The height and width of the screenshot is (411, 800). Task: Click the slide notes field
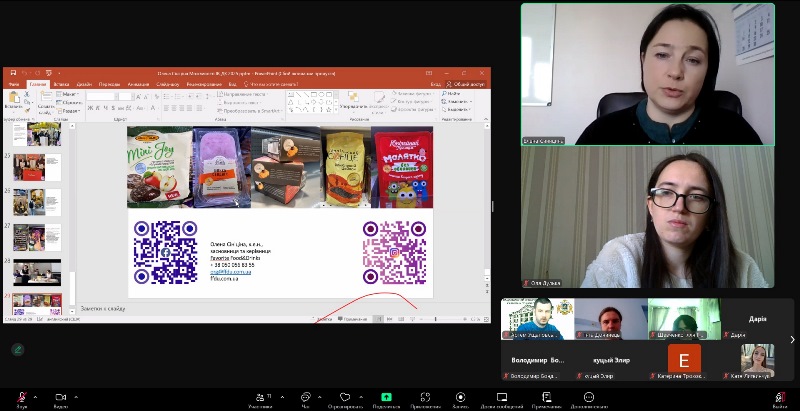tap(282, 309)
